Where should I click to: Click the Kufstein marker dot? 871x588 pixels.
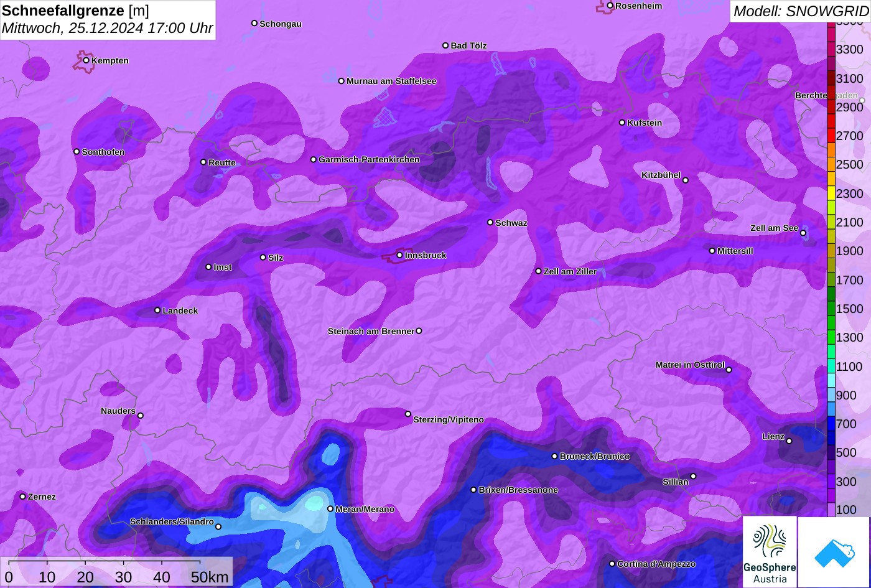(622, 123)
